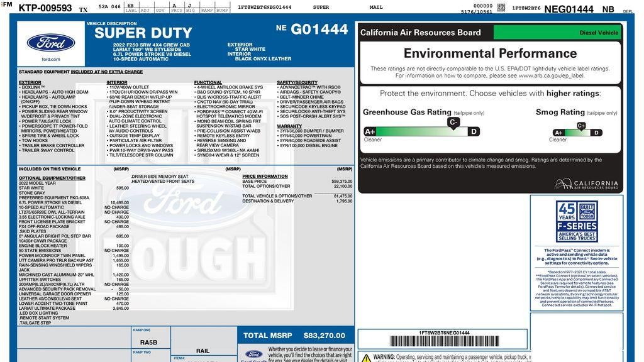Image resolution: width=644 pixels, height=362 pixels.
Task: Click the TOTAL MSRP $83,270.00 box
Action: click(296, 336)
